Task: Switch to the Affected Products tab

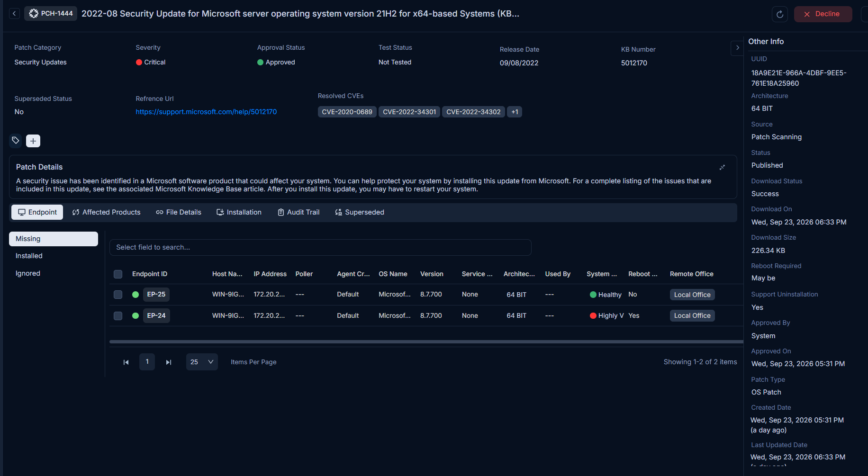Action: click(x=106, y=212)
